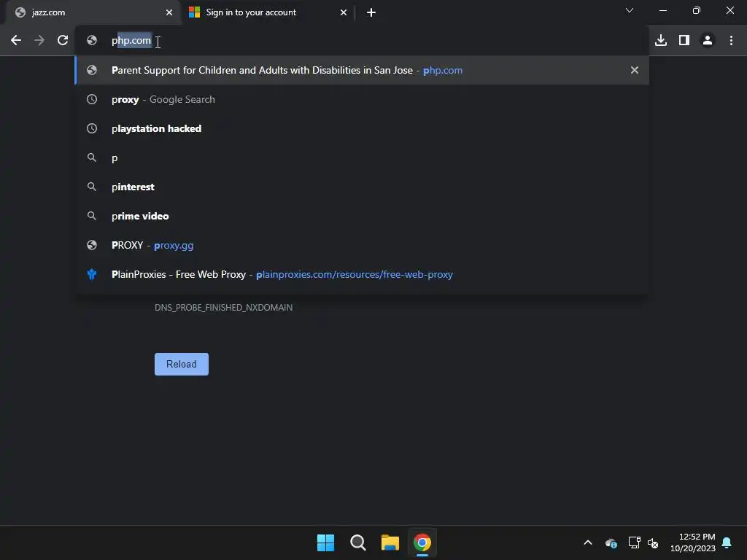Show hidden system tray icons
The image size is (747, 560).
(588, 542)
